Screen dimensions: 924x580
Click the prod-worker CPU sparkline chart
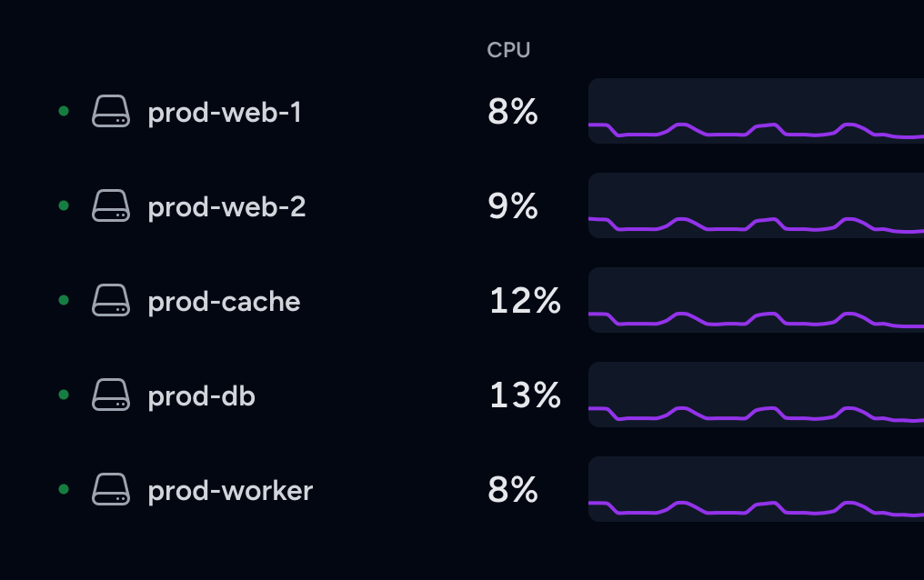click(x=756, y=489)
